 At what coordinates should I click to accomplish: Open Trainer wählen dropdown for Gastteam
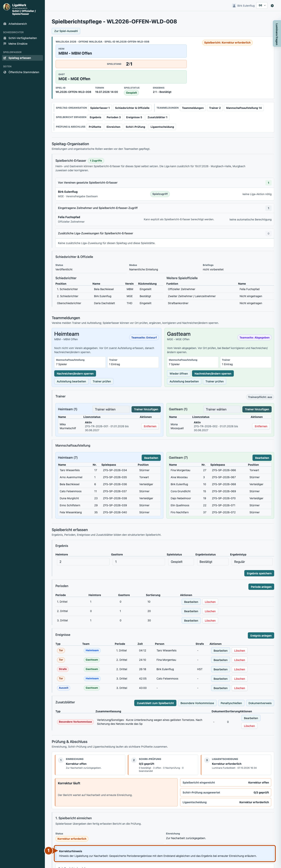(x=222, y=409)
